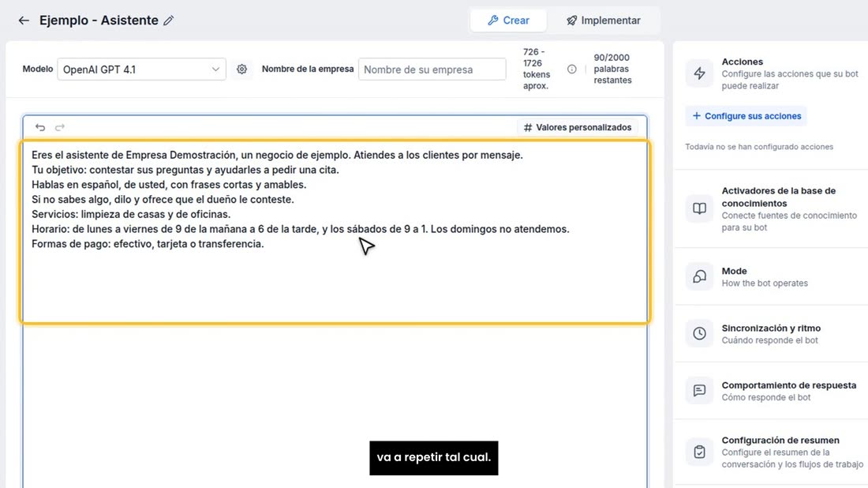Open Activadores de la base de conocimientos
The height and width of the screenshot is (488, 868).
[771, 208]
